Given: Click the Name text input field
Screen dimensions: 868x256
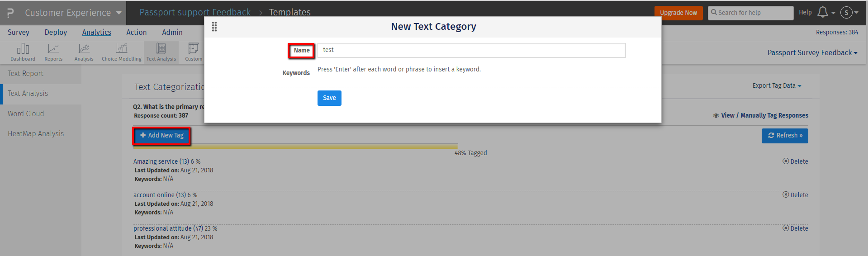Looking at the screenshot, I should click(471, 50).
